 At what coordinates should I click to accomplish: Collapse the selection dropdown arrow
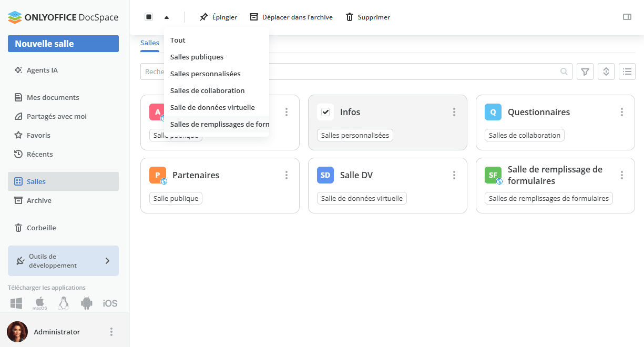tap(167, 17)
